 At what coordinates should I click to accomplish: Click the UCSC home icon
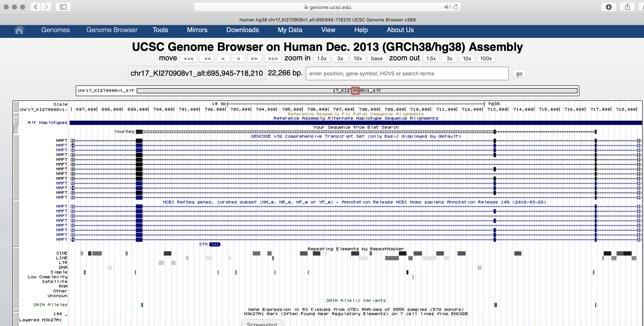19,30
